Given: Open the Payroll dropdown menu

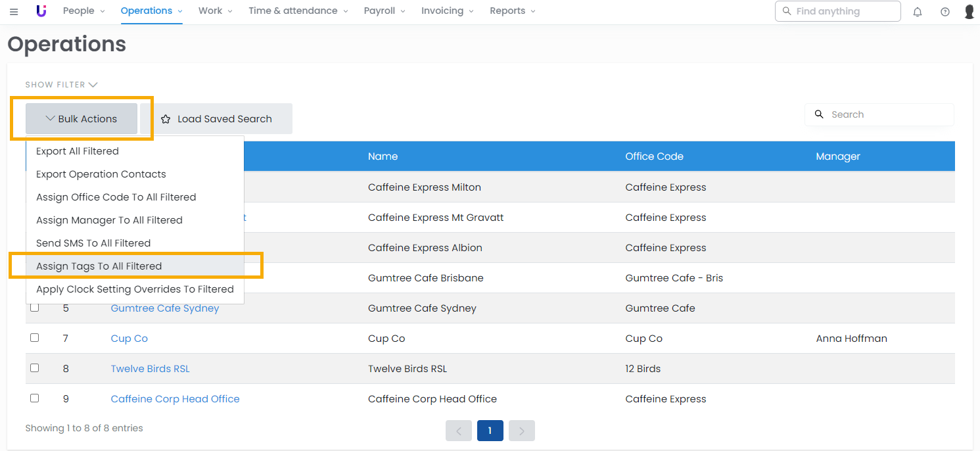Looking at the screenshot, I should point(385,11).
